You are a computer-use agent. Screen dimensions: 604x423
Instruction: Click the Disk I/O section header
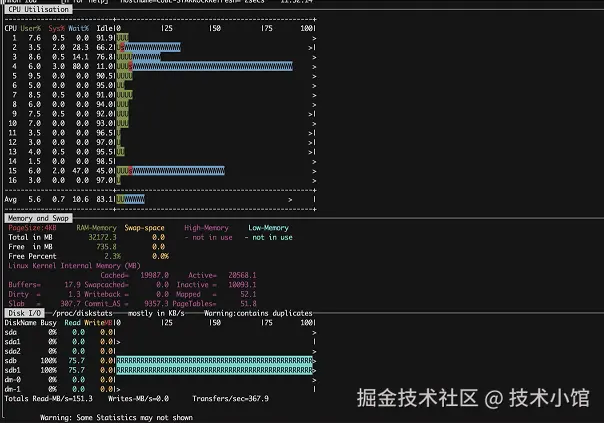tap(24, 313)
